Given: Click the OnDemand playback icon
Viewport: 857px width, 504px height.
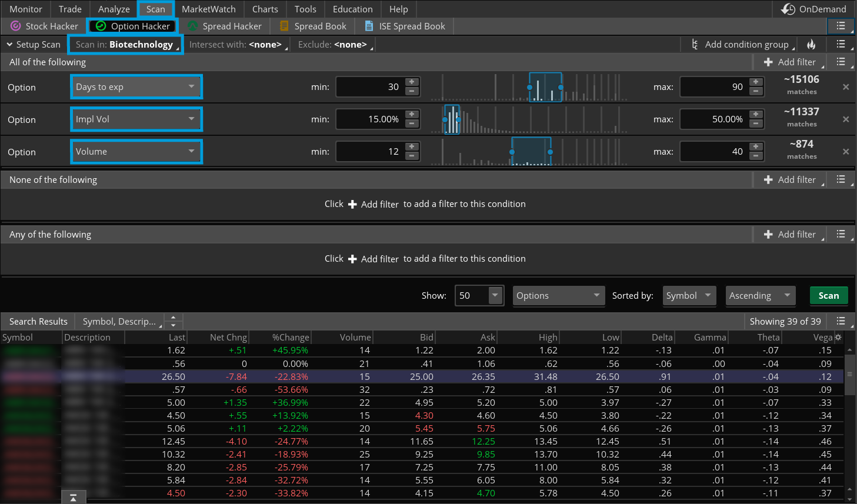Looking at the screenshot, I should (x=788, y=9).
